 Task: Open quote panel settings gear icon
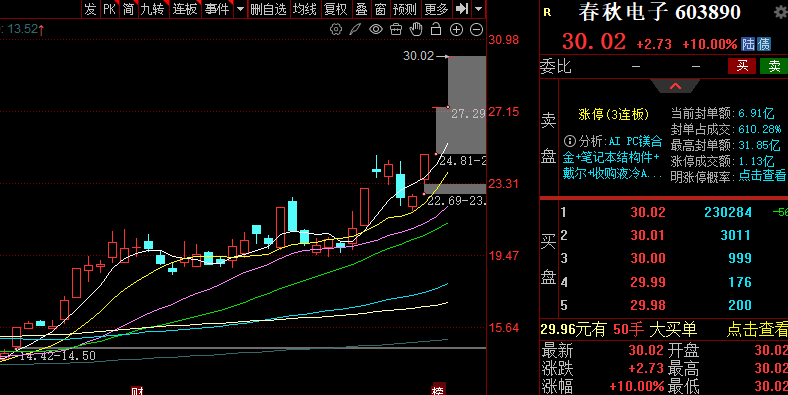pos(781,13)
